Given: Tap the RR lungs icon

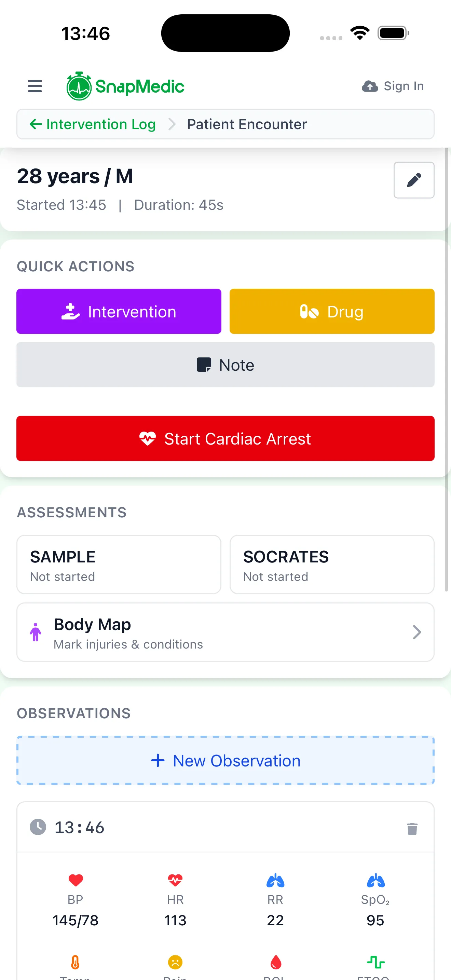Looking at the screenshot, I should (x=275, y=880).
